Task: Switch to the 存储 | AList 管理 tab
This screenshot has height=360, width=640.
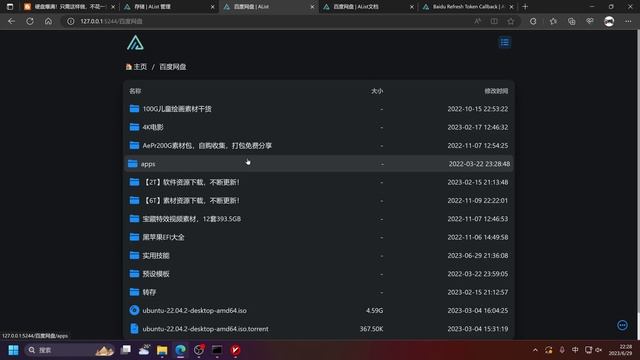Action: coord(169,7)
